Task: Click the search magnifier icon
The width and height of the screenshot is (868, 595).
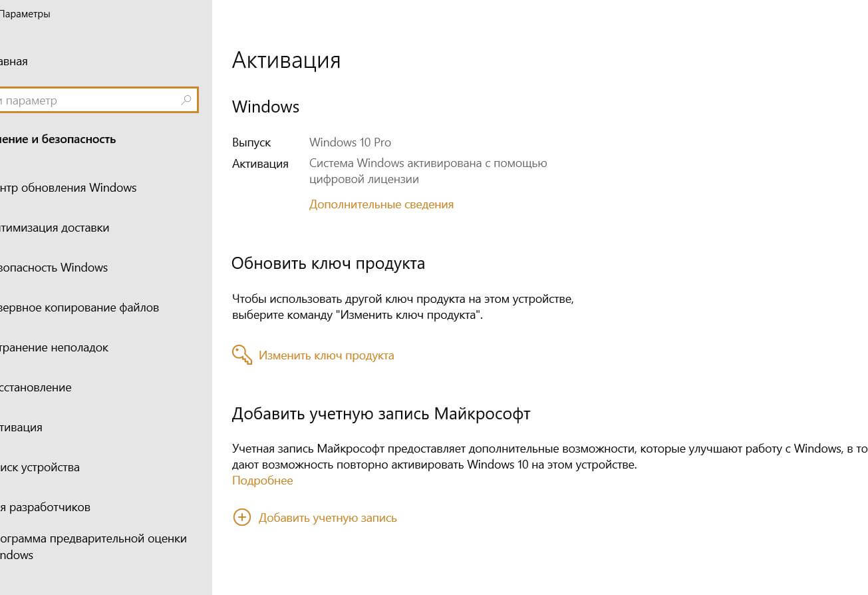Action: pos(186,100)
